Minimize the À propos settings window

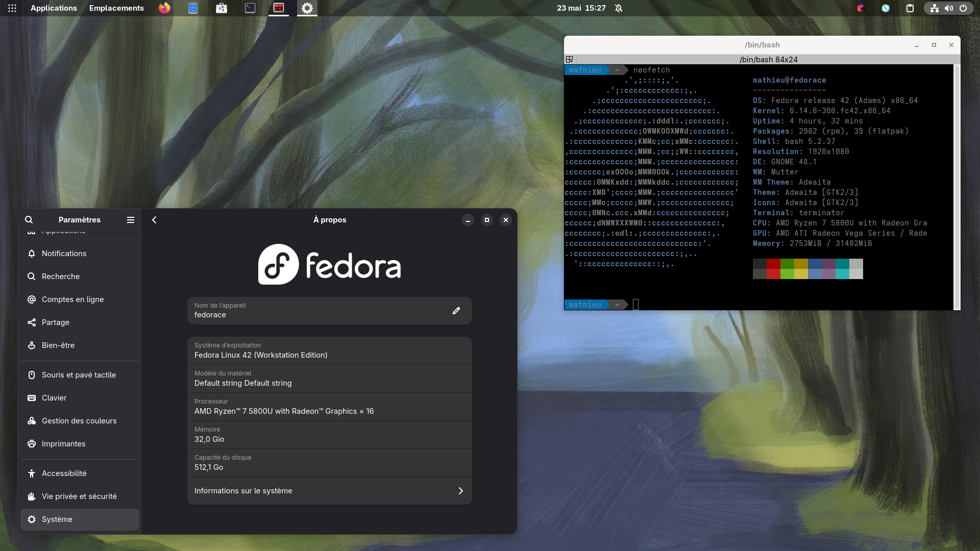(x=468, y=220)
